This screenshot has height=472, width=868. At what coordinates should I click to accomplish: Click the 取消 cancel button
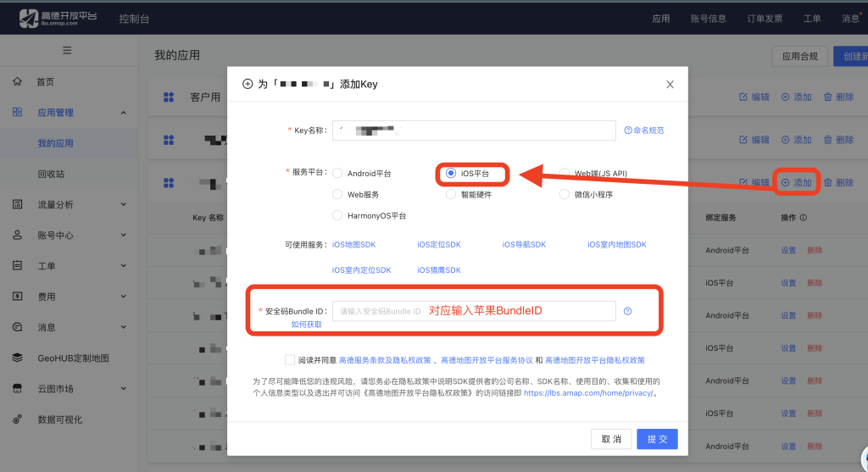tap(611, 439)
